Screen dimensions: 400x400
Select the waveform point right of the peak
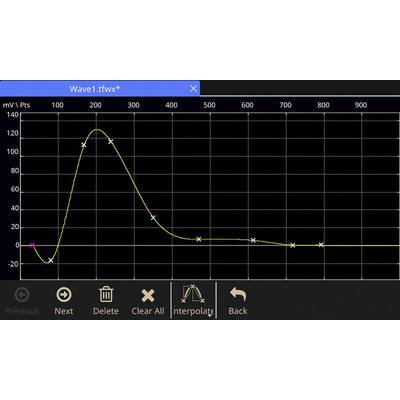coord(111,141)
